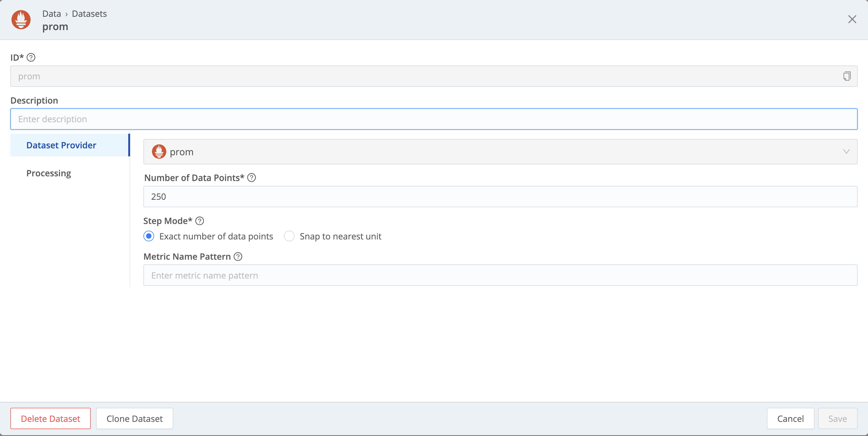
Task: Expand the provider list via the chevron
Action: (x=846, y=152)
